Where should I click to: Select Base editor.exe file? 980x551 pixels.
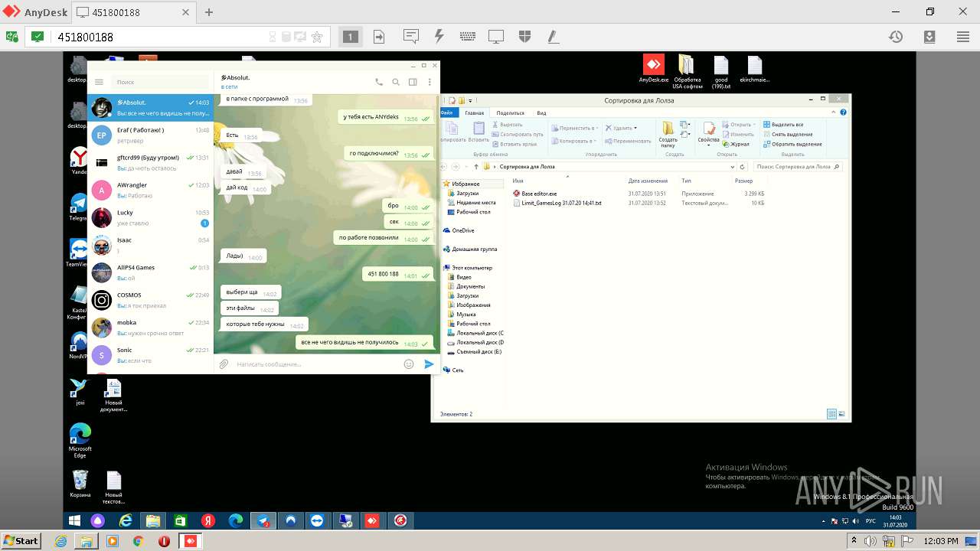pyautogui.click(x=535, y=194)
